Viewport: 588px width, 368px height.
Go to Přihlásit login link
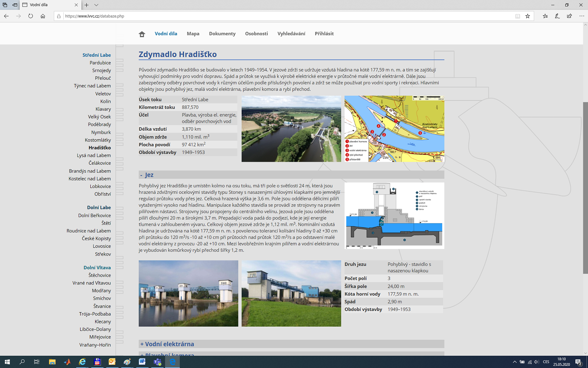point(324,34)
